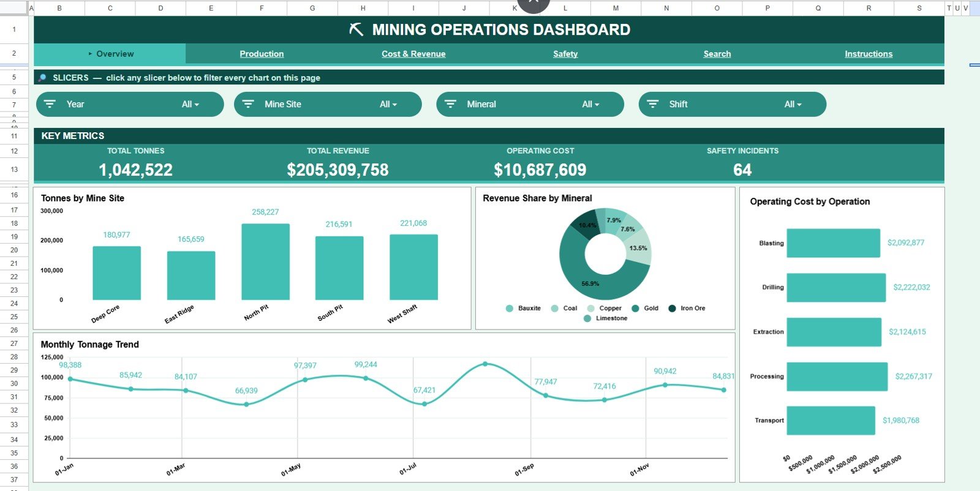
Task: Click the Gold legend swatch
Action: pos(636,309)
